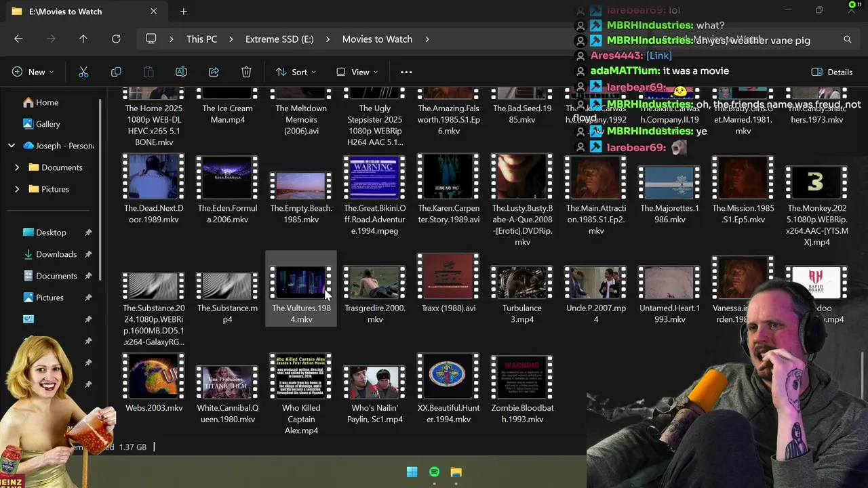Expand chevron after Extreme SSD (E:)
Image resolution: width=868 pixels, height=488 pixels.
[328, 39]
